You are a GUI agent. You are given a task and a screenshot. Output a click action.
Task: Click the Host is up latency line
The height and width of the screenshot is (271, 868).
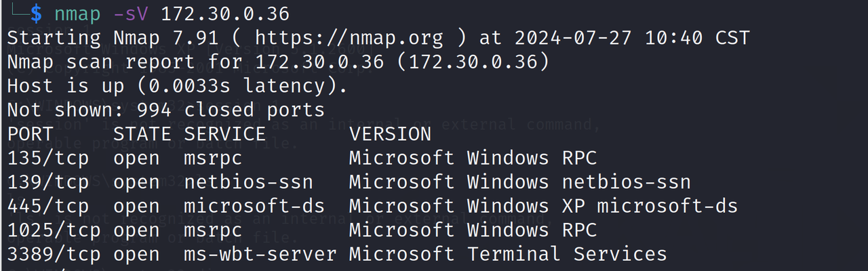(x=178, y=86)
